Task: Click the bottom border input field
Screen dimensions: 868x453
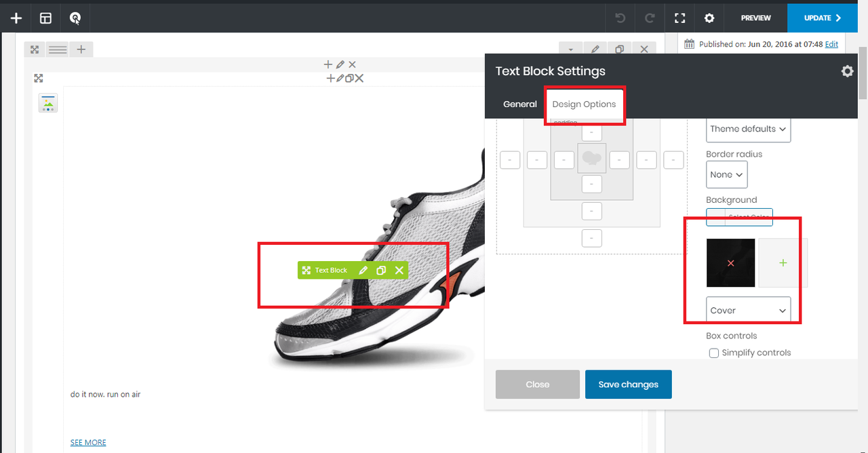Action: 592,212
